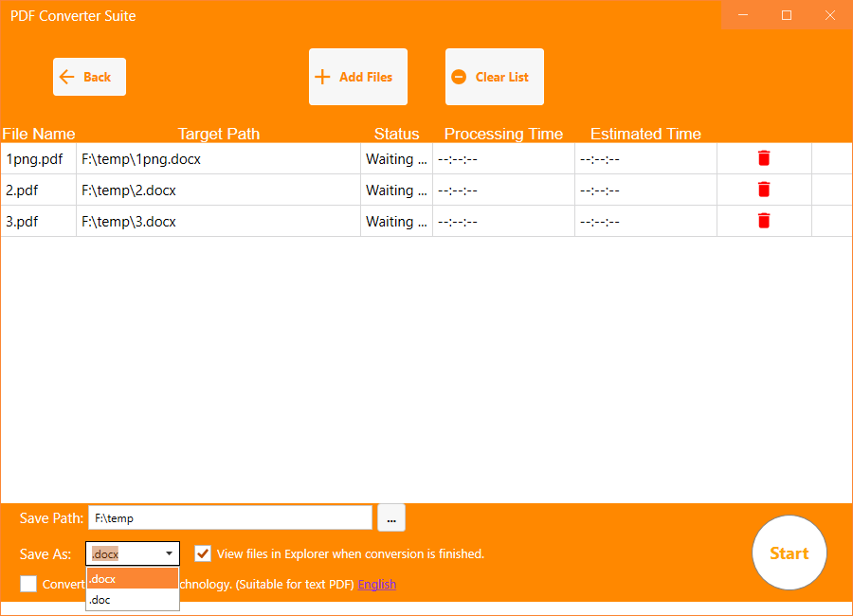This screenshot has width=853, height=616.
Task: Open the English language link
Action: pos(376,584)
